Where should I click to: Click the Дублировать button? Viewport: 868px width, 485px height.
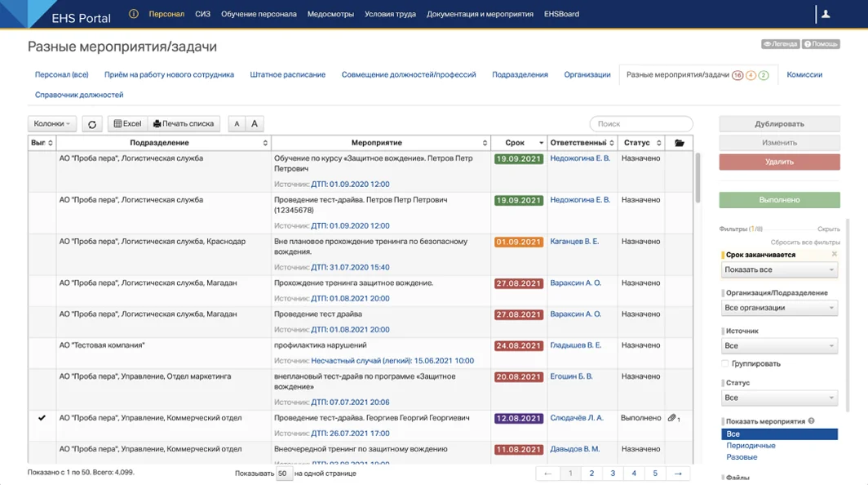(779, 124)
